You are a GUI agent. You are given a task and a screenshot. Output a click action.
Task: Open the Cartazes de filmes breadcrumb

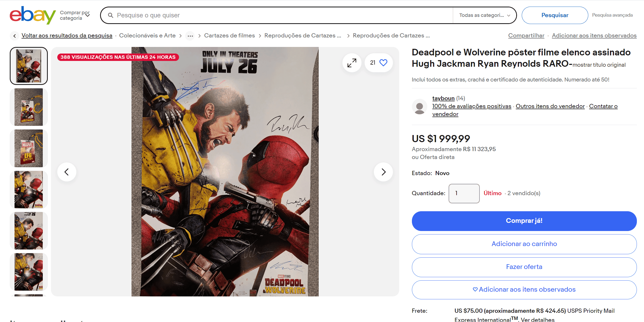click(x=229, y=36)
